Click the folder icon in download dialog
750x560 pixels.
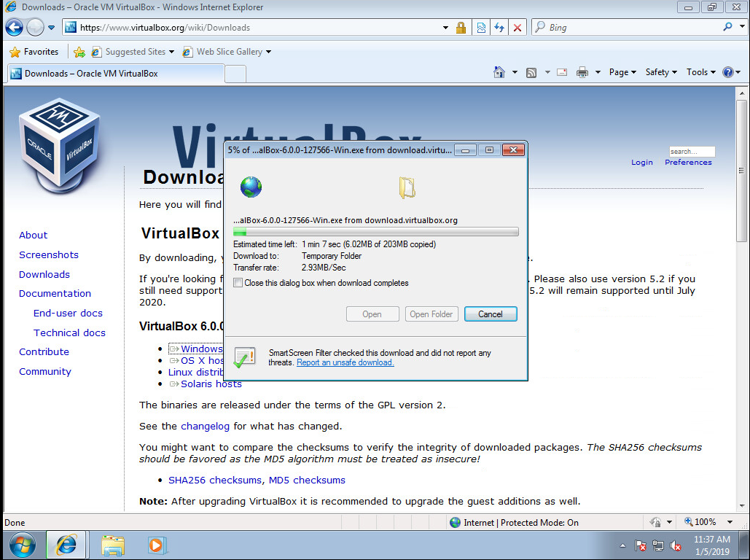(x=407, y=187)
